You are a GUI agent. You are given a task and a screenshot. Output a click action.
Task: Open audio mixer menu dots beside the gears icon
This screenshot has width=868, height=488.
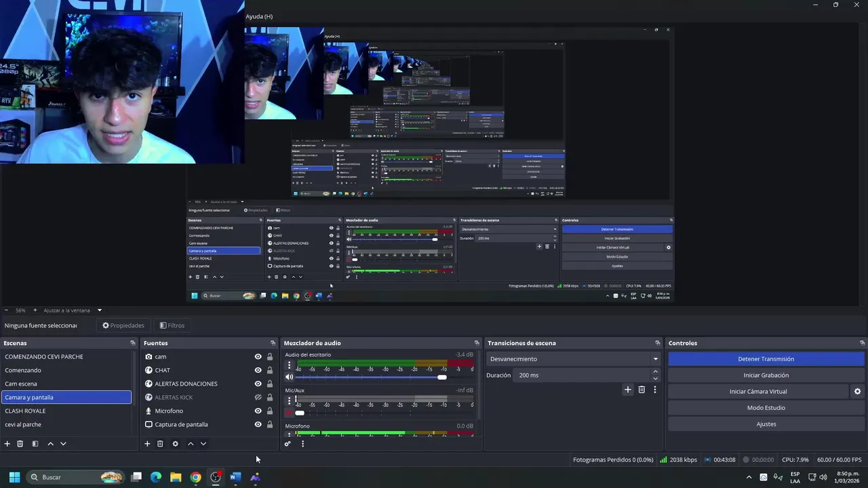point(302,444)
